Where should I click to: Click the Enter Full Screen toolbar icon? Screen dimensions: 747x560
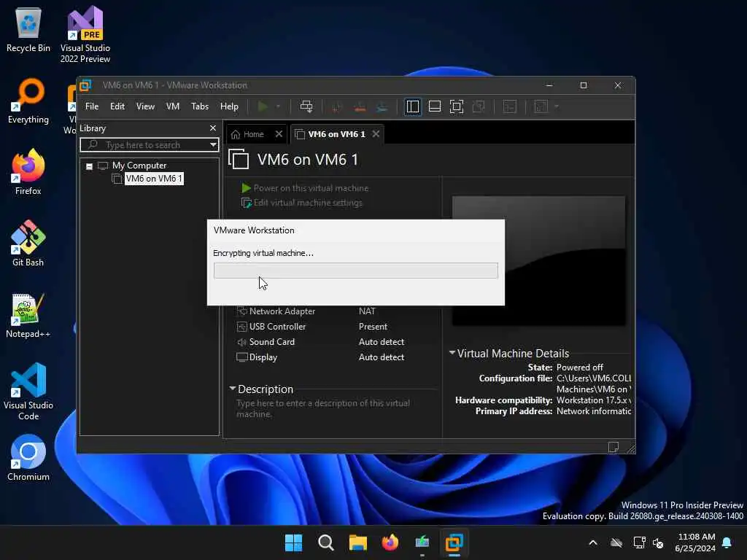(x=457, y=106)
